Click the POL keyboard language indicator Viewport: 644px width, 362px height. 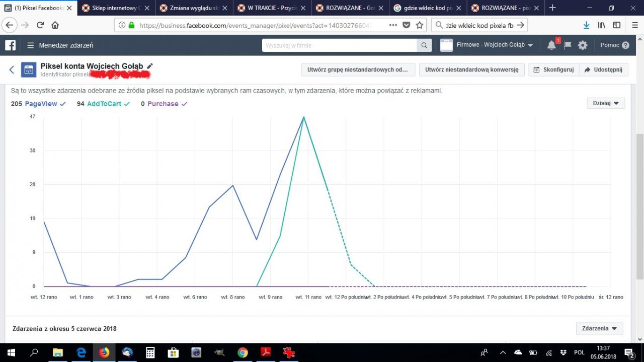pos(579,352)
